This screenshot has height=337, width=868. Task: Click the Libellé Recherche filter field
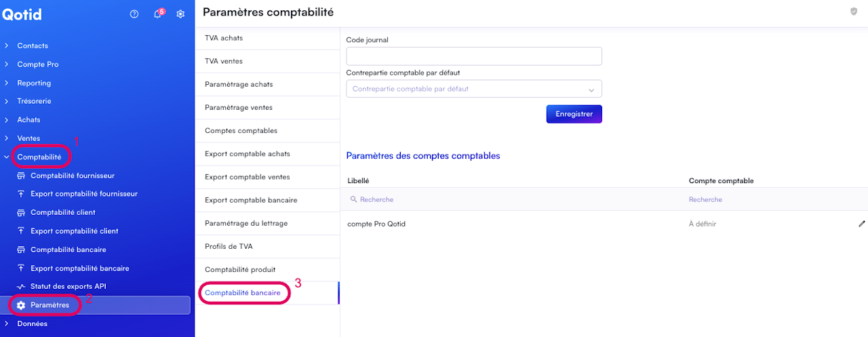(475, 199)
